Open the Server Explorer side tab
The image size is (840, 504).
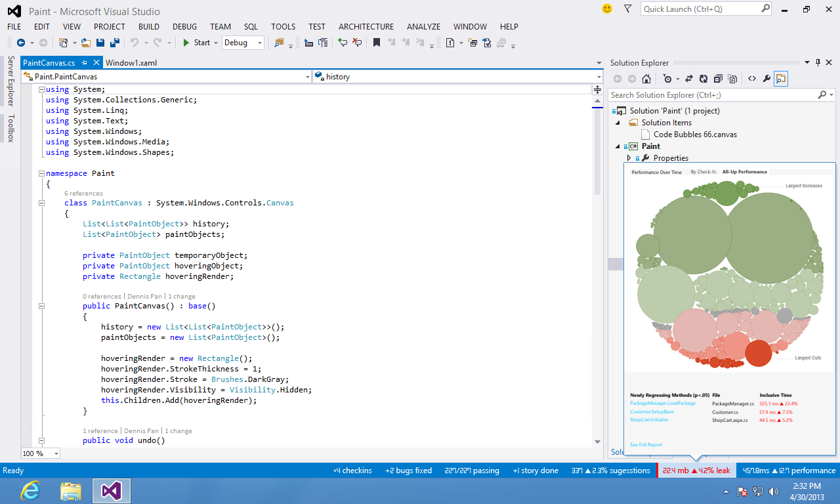pyautogui.click(x=11, y=81)
